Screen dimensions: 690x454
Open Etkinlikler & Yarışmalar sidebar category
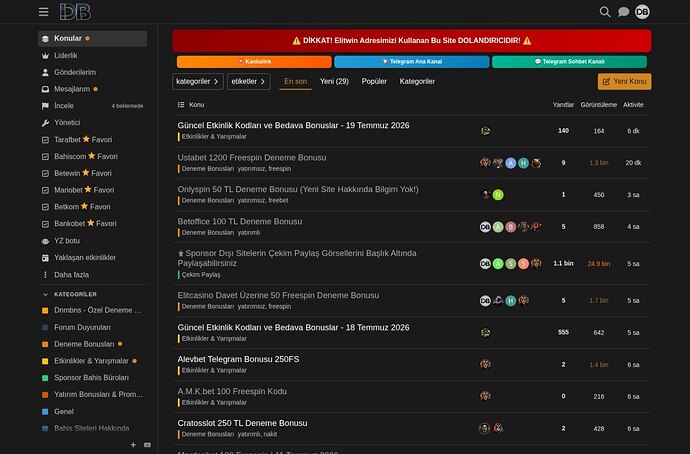click(x=92, y=361)
